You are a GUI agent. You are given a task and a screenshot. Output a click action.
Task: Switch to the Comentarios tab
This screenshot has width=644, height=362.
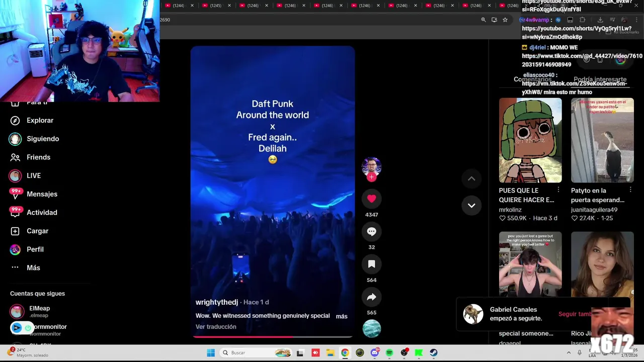(532, 79)
